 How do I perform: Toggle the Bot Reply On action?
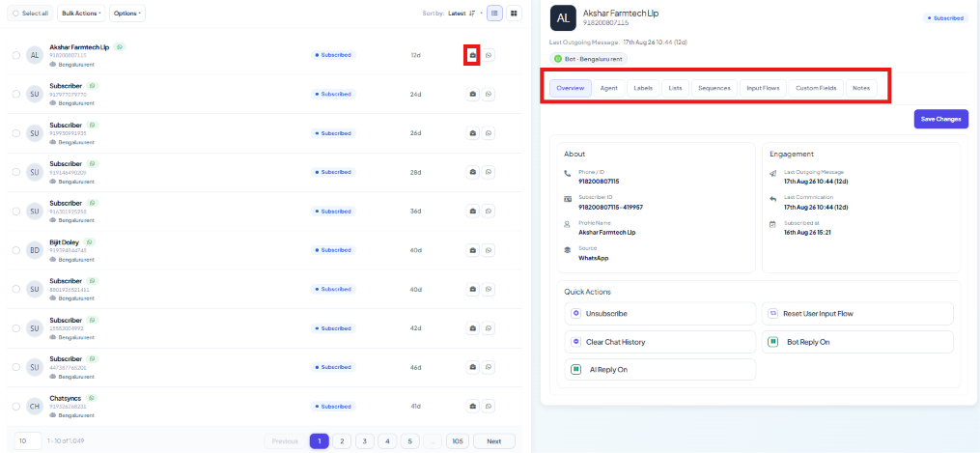pyautogui.click(x=857, y=342)
